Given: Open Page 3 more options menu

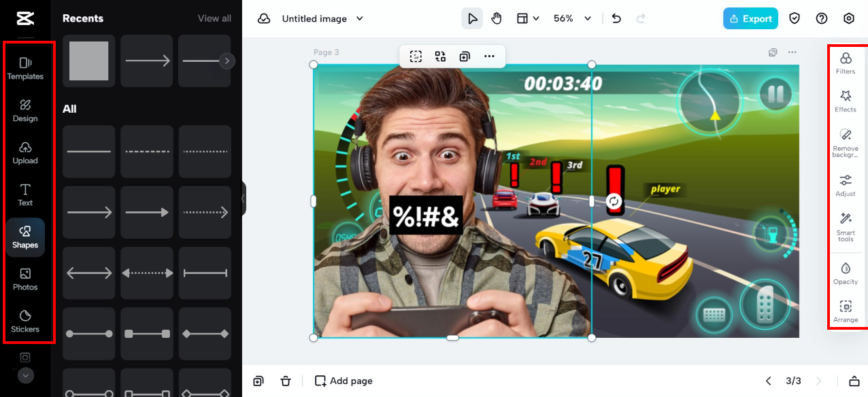Looking at the screenshot, I should (792, 52).
